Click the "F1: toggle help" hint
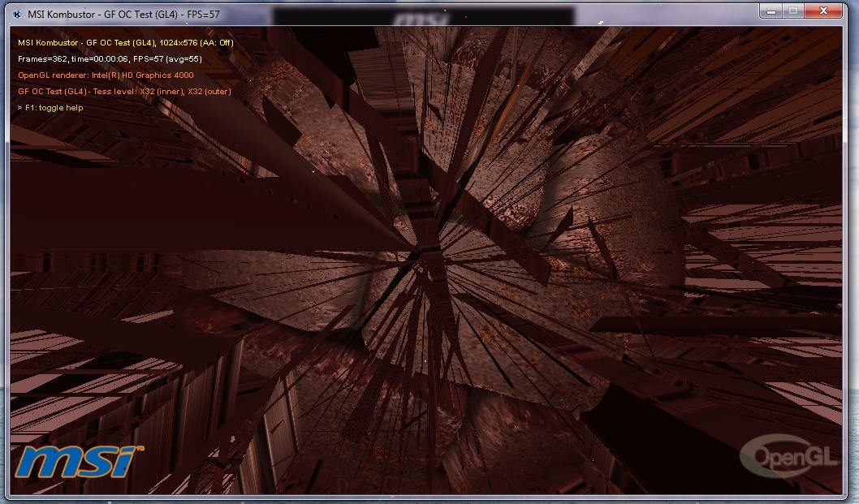Image resolution: width=859 pixels, height=504 pixels. click(x=54, y=107)
